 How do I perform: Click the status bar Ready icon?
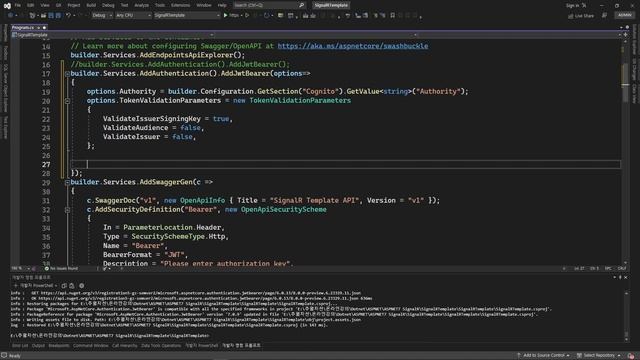pyautogui.click(x=4, y=356)
